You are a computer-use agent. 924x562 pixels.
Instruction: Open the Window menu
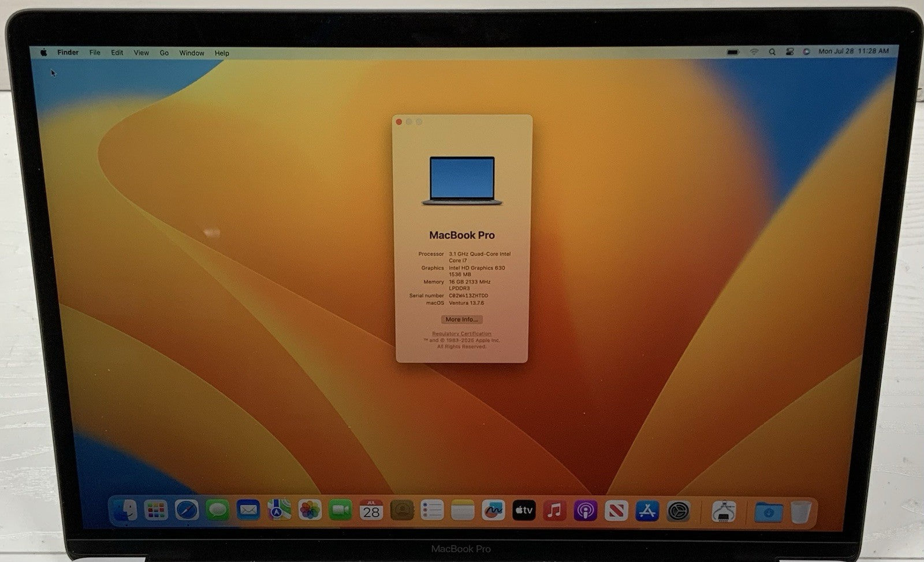[192, 53]
